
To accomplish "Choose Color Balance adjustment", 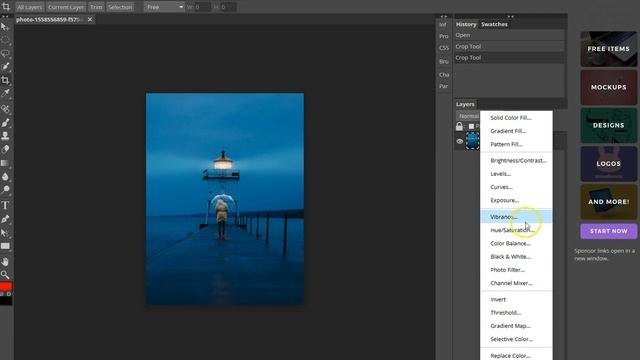I will click(516, 243).
